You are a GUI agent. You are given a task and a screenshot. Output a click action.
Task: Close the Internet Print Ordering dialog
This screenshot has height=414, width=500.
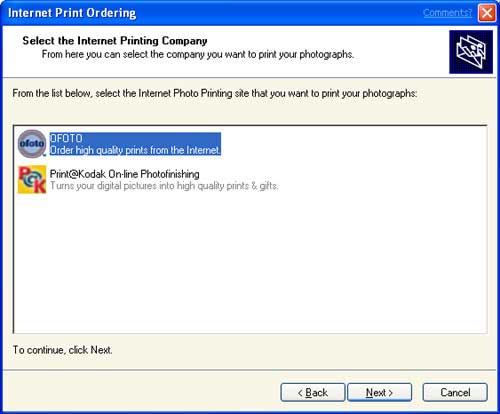coord(487,13)
